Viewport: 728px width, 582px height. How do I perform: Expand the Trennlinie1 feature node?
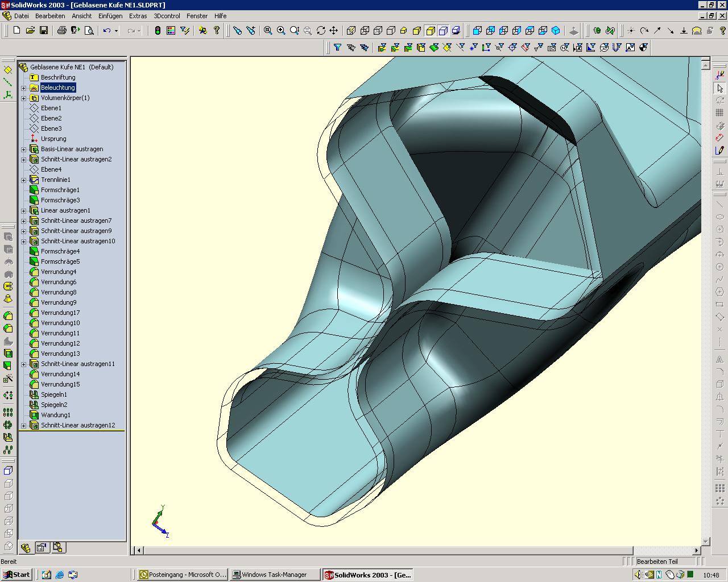pyautogui.click(x=23, y=180)
